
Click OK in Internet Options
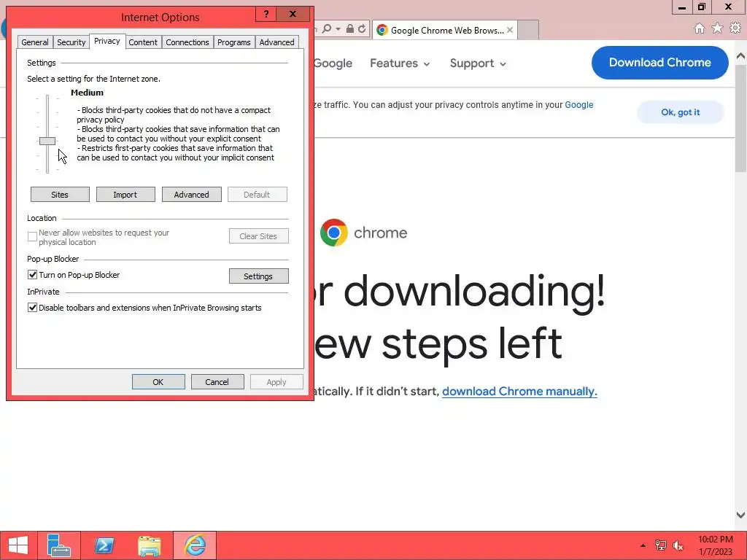coord(158,382)
